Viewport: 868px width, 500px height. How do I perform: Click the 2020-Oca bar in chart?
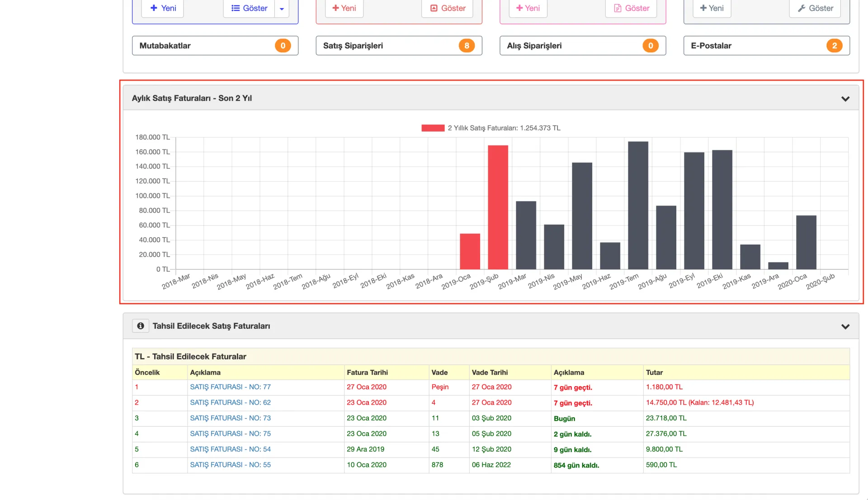(807, 243)
